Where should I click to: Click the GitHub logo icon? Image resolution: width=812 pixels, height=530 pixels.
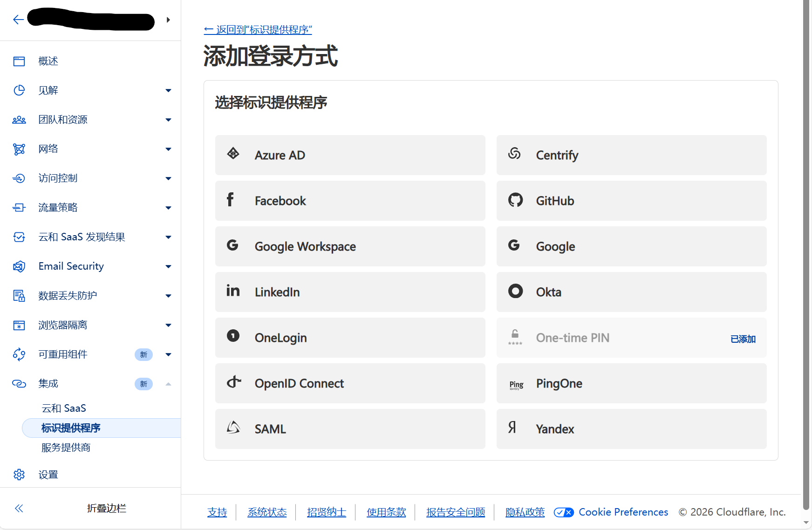click(x=515, y=200)
